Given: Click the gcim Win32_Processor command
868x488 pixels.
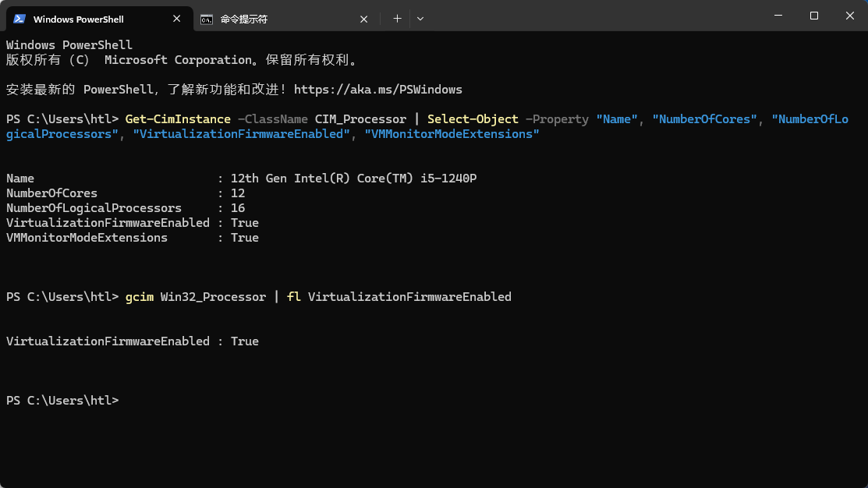Looking at the screenshot, I should (x=197, y=296).
